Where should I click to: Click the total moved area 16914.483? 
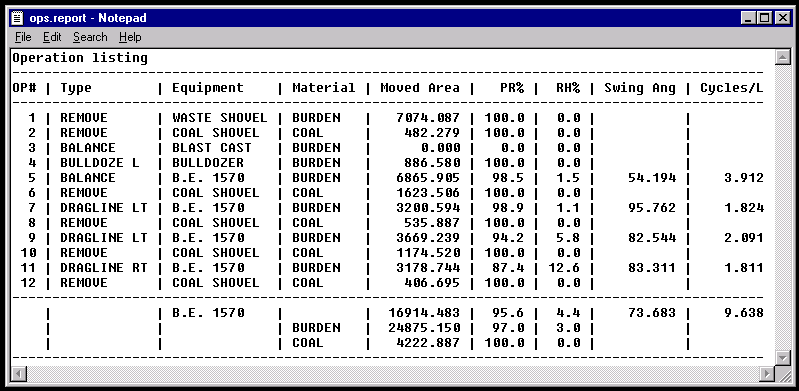(424, 313)
